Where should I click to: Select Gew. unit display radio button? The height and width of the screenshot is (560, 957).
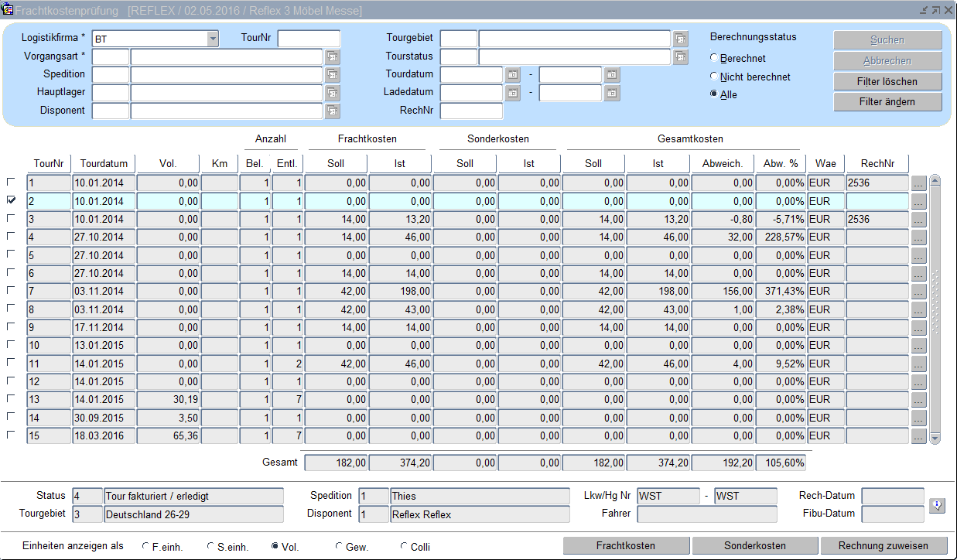[x=339, y=546]
